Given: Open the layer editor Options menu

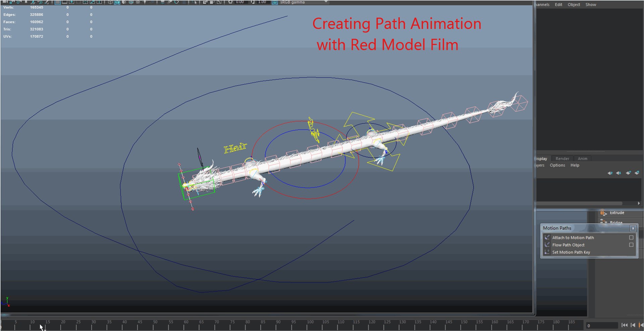Looking at the screenshot, I should (557, 165).
